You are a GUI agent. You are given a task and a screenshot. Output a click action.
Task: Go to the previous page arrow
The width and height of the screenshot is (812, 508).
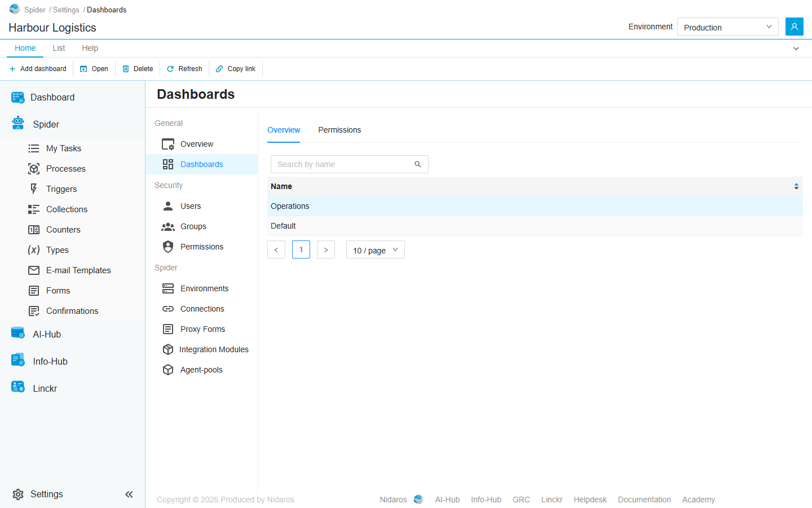pos(276,249)
